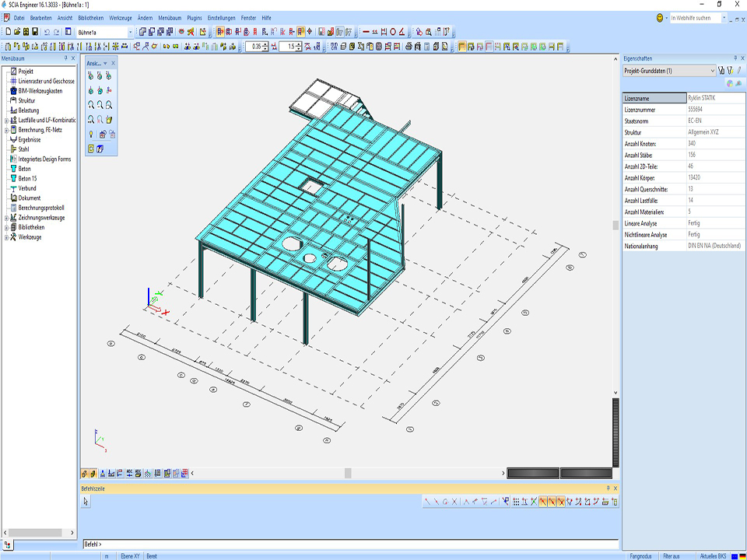The image size is (747, 560).
Task: Click the Print icon in second toolbar
Action: click(x=408, y=47)
